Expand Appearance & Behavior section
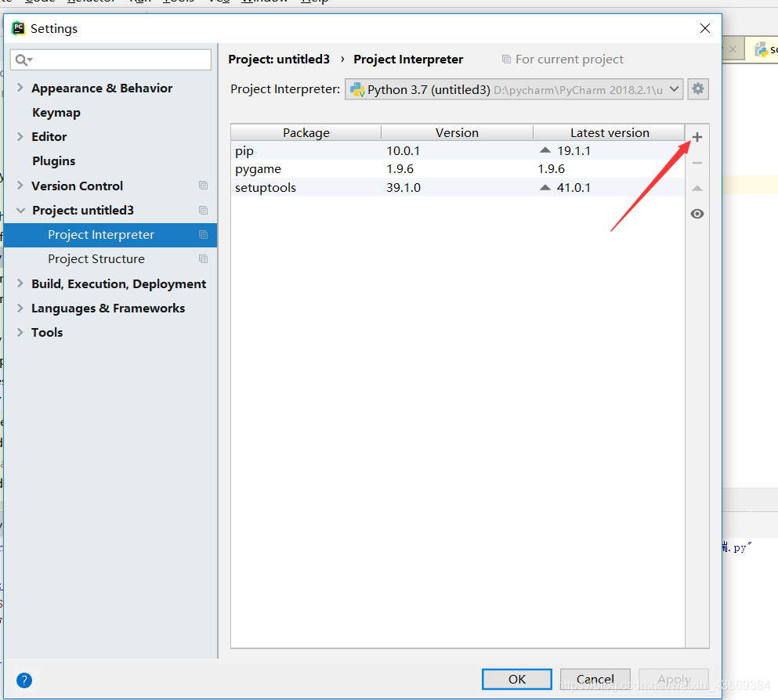This screenshot has width=778, height=700. point(20,88)
